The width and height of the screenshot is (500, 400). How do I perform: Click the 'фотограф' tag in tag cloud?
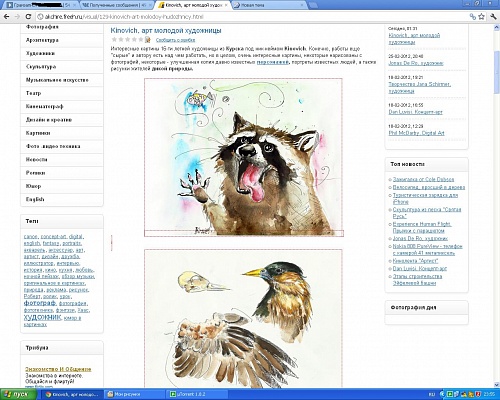click(x=40, y=303)
